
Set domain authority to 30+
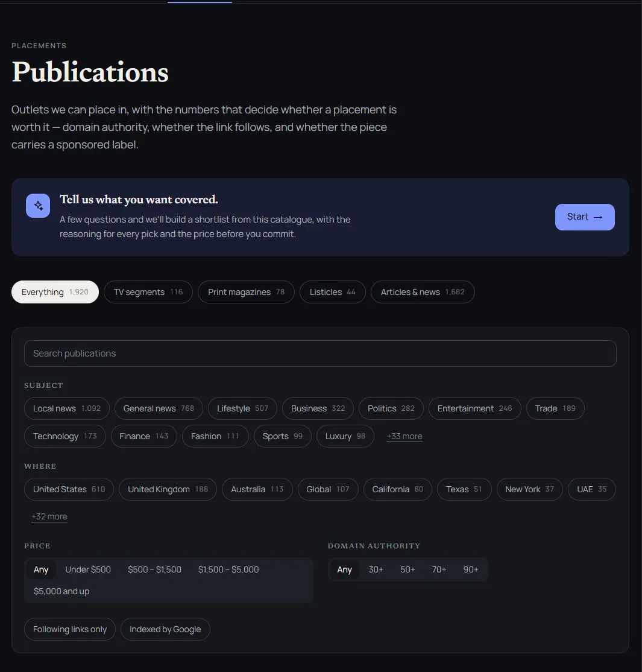click(376, 569)
